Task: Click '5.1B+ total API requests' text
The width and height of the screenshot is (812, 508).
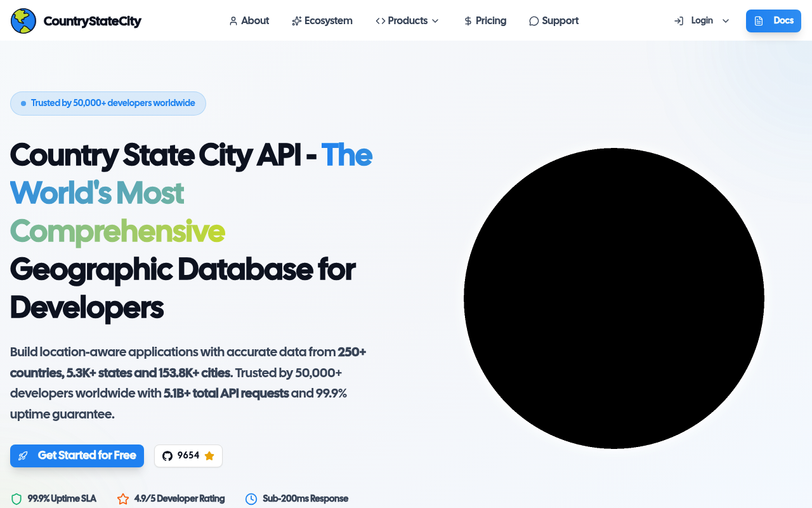Action: point(226,394)
